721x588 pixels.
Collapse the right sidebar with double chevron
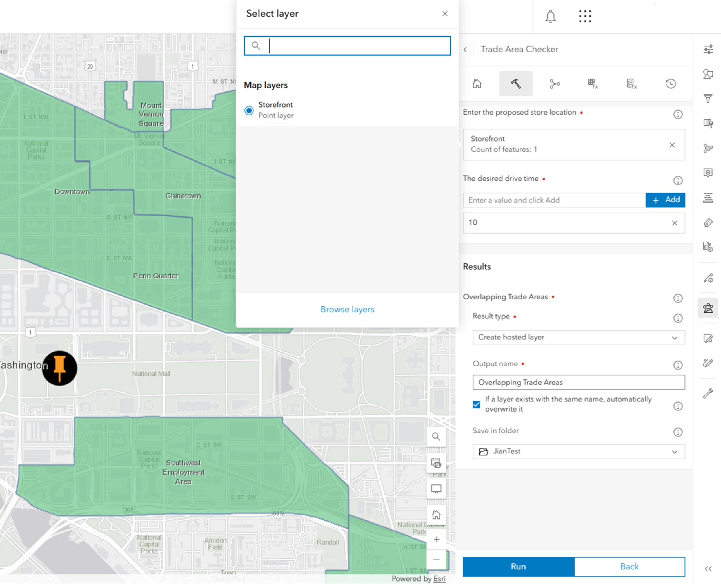[708, 569]
